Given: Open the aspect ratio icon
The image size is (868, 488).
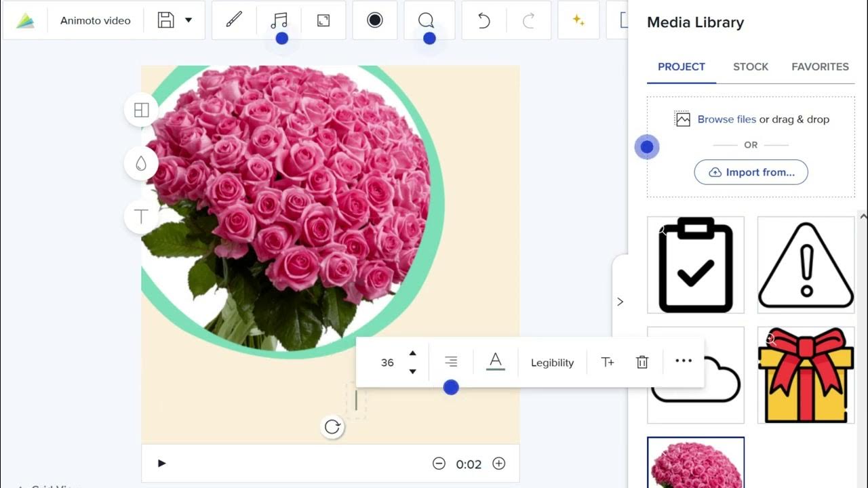Looking at the screenshot, I should (323, 20).
